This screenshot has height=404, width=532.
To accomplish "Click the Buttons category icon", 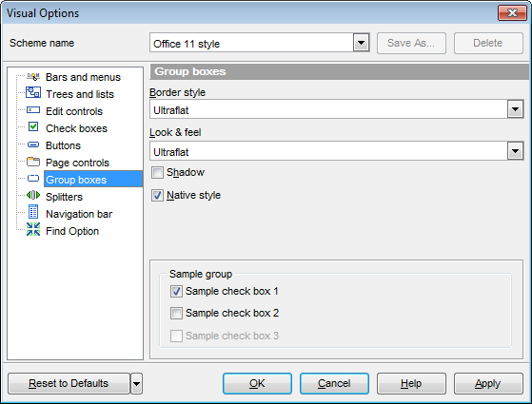I will tap(33, 144).
